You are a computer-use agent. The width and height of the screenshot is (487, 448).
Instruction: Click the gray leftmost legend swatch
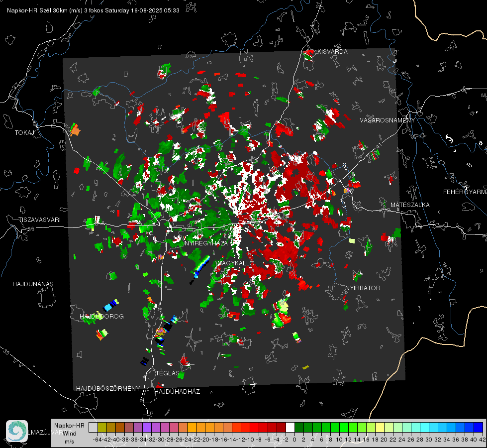coord(93,427)
